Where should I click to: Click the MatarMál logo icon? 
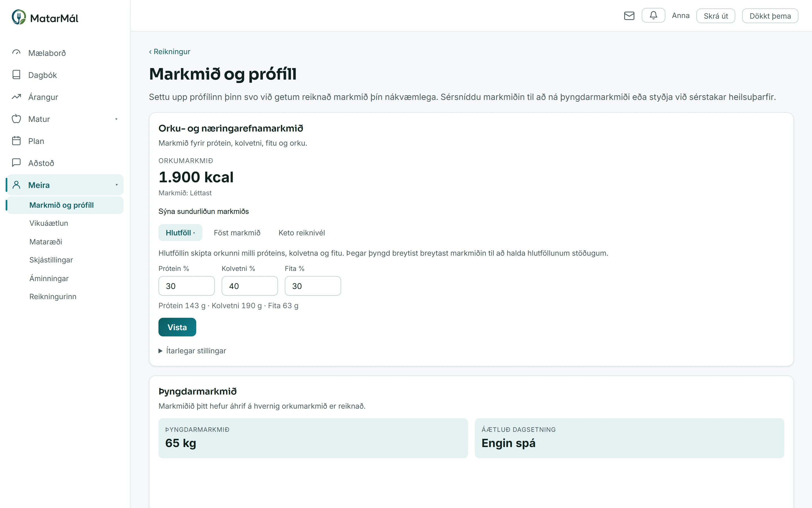pyautogui.click(x=19, y=17)
